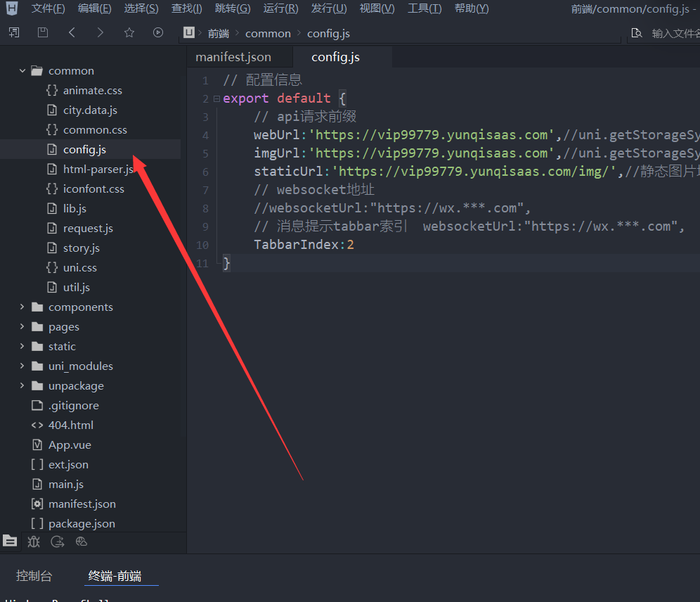Go forward with the right arrow

(x=101, y=32)
